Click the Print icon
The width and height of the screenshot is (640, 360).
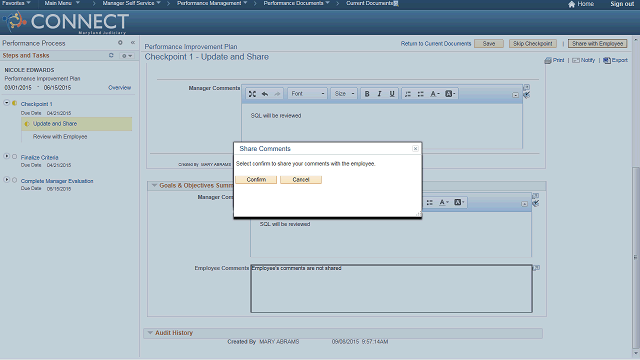tap(548, 60)
